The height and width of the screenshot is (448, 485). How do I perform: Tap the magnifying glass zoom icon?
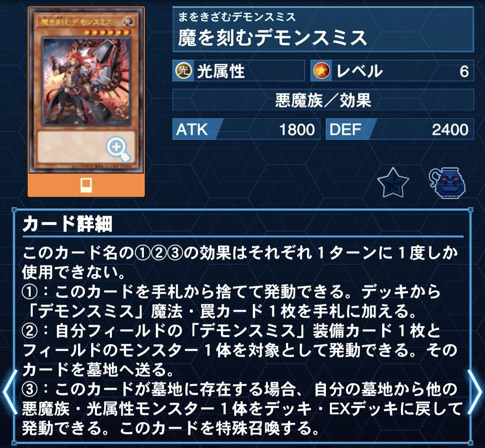coord(118,149)
